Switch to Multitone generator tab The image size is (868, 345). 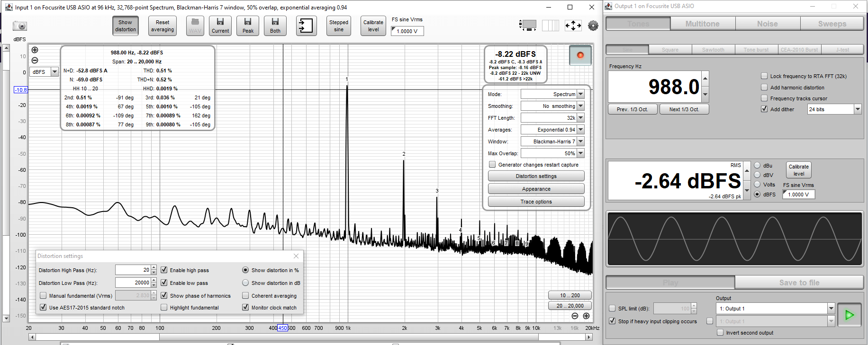coord(703,24)
